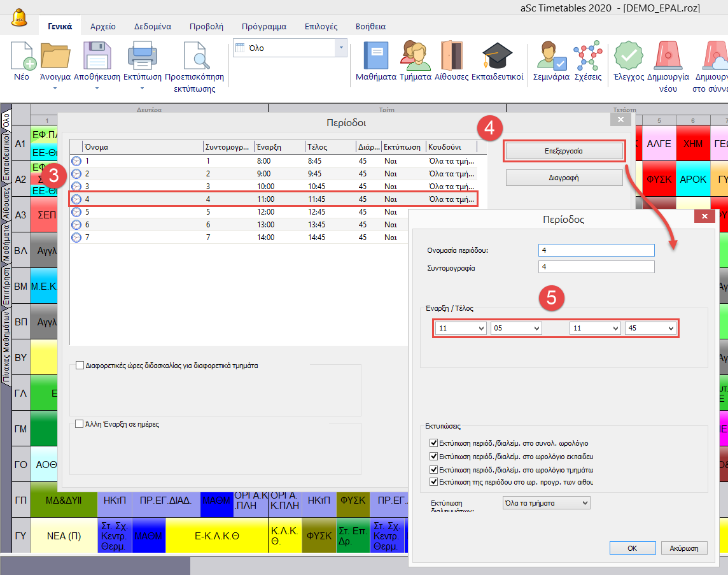Enable different teaching hours for different classes

click(x=80, y=366)
